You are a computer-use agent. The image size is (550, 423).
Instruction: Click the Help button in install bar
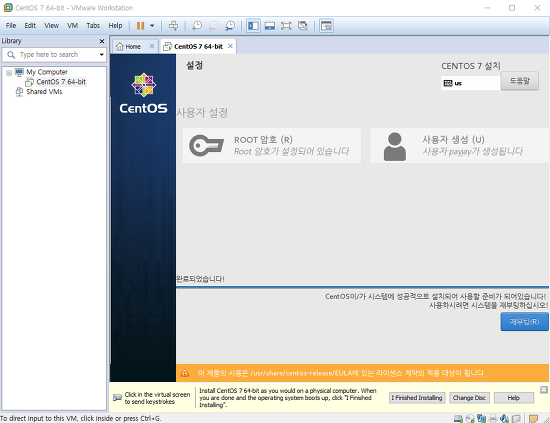pos(514,398)
